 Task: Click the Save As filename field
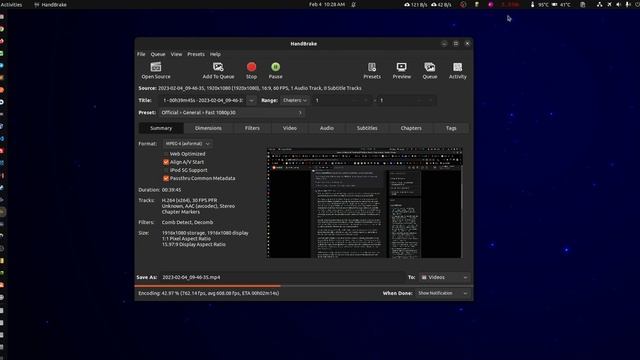[282, 277]
